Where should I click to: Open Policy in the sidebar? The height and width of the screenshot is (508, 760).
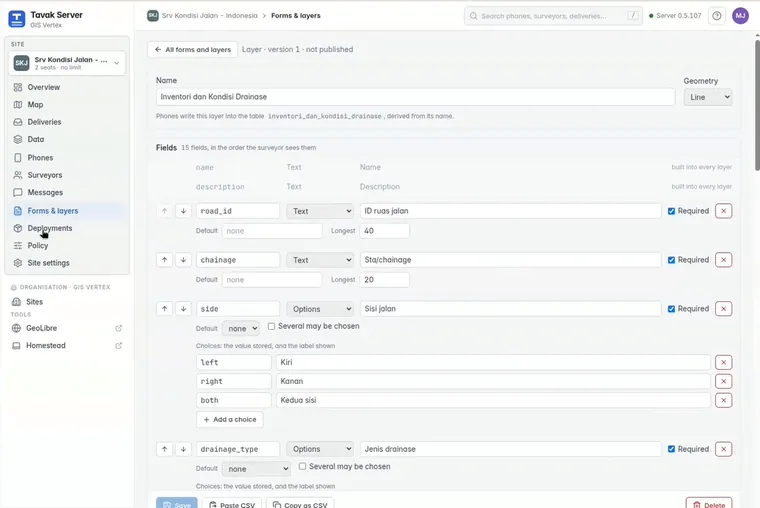tap(67, 245)
